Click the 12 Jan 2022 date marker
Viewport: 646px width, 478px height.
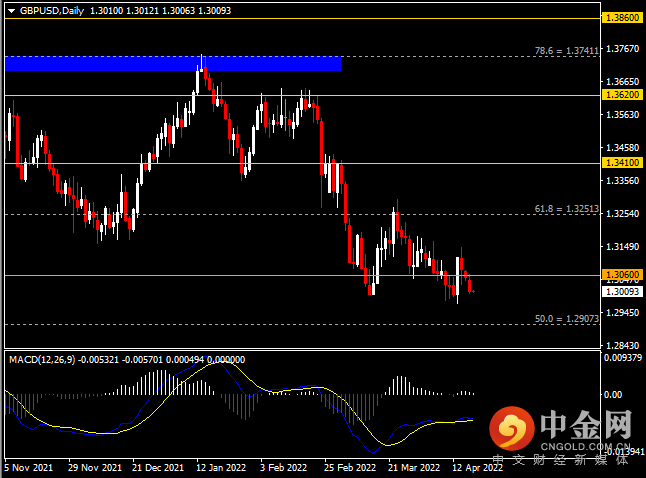tap(221, 468)
